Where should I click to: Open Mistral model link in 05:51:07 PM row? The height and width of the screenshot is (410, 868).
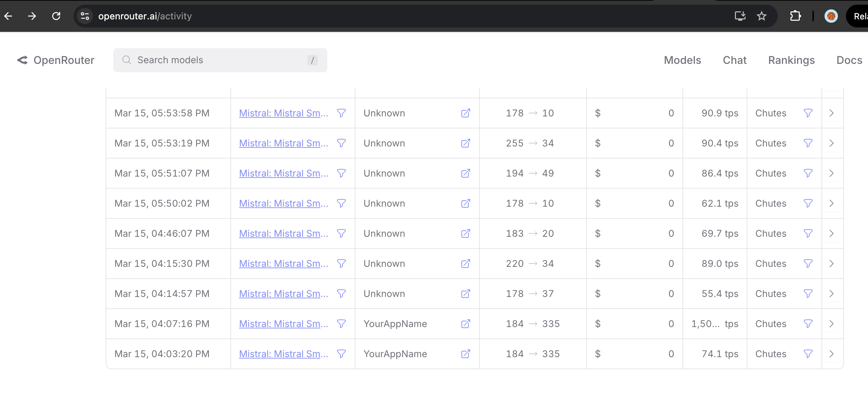coord(284,174)
